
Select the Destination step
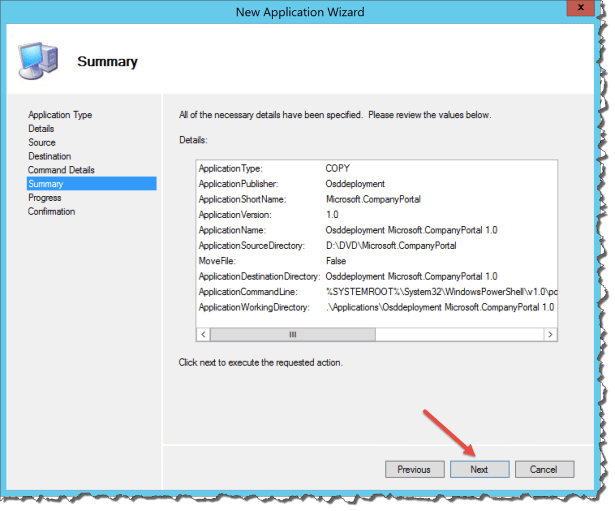(x=49, y=156)
